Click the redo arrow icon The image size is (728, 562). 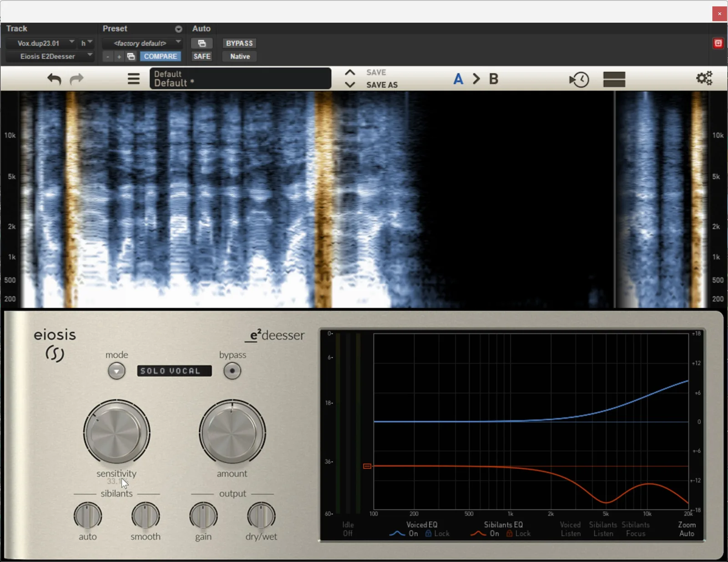pyautogui.click(x=76, y=79)
